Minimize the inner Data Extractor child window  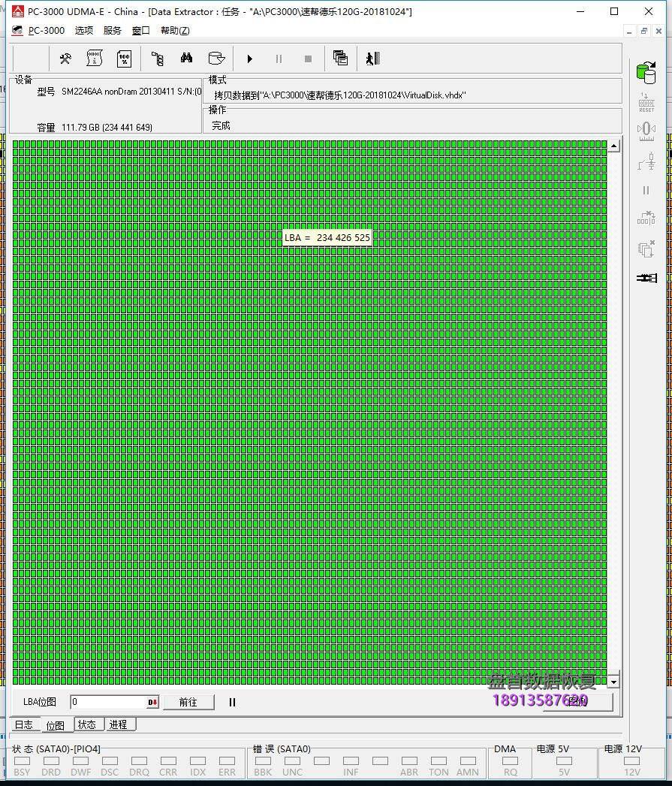pyautogui.click(x=629, y=31)
